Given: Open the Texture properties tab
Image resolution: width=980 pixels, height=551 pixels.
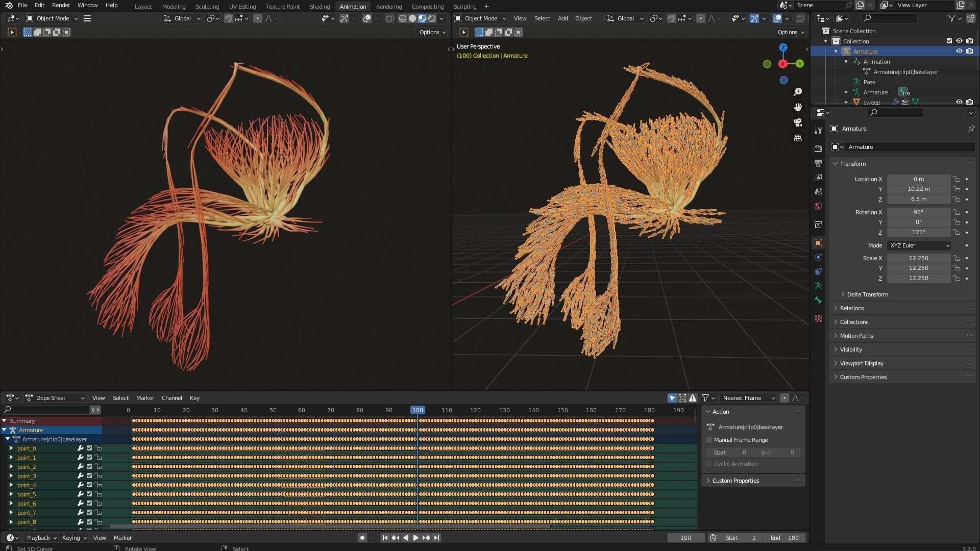Looking at the screenshot, I should tap(818, 318).
